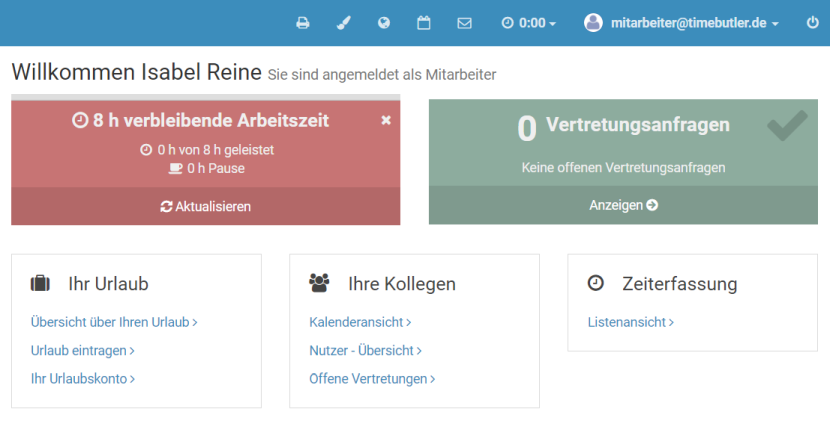Open the Kalenderansicht link

click(360, 322)
